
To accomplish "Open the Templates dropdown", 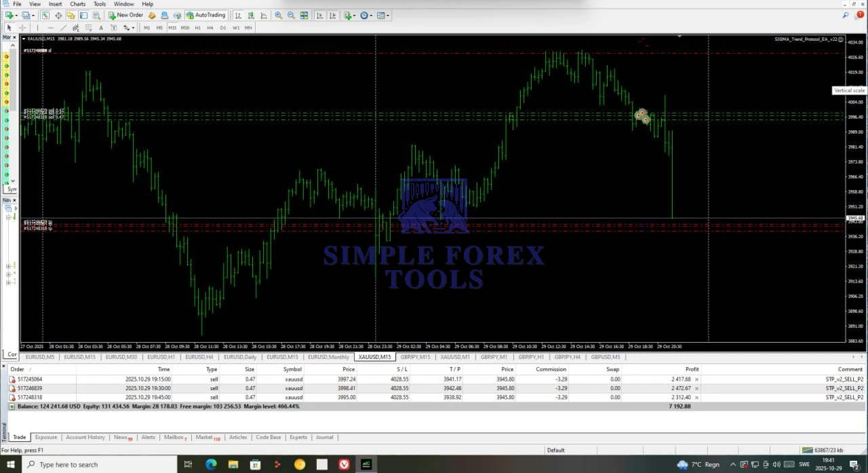I will [383, 15].
